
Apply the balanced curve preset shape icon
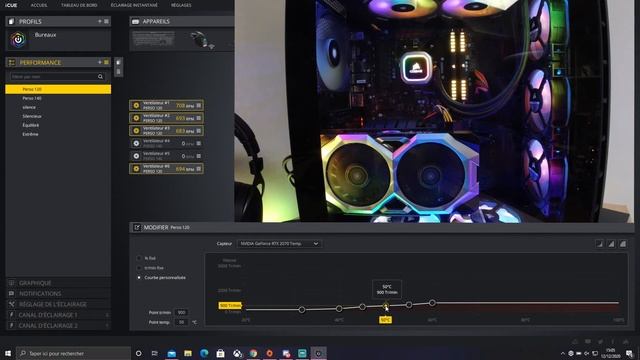tap(611, 244)
